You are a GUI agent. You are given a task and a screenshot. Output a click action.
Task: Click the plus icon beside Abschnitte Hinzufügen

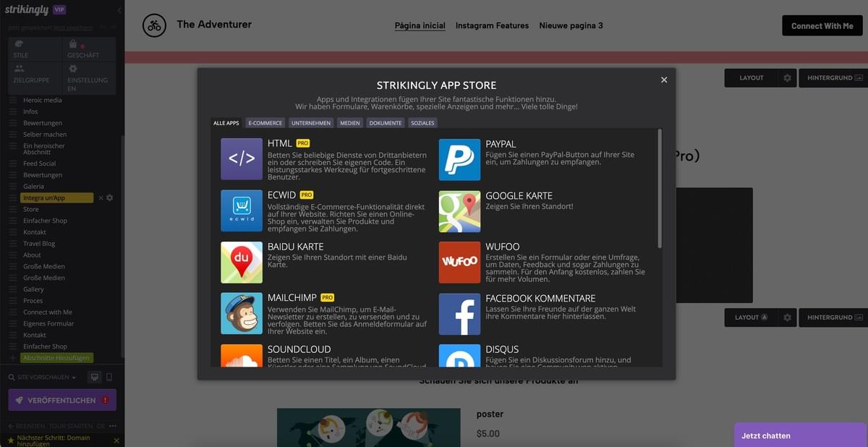pyautogui.click(x=13, y=358)
